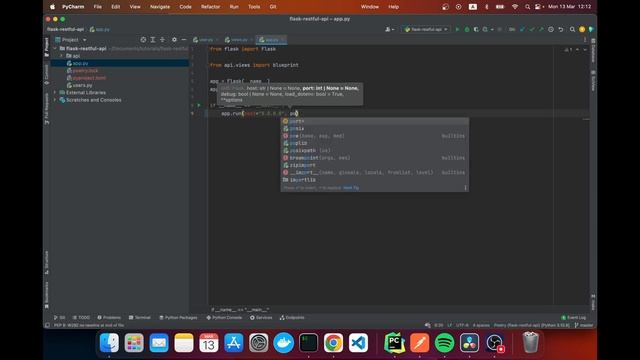Toggle quick access tool window icon bottom-left corner
The image size is (640, 360).
point(47,325)
